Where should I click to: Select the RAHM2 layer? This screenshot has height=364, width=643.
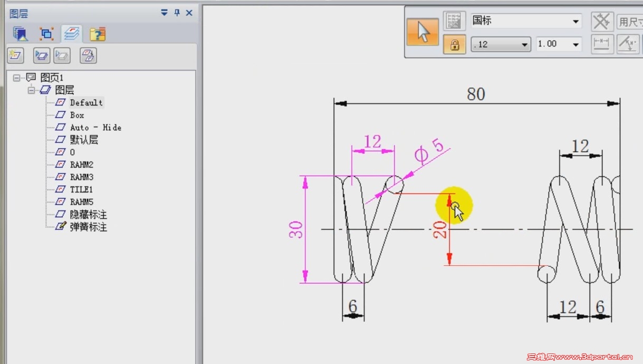[82, 165]
